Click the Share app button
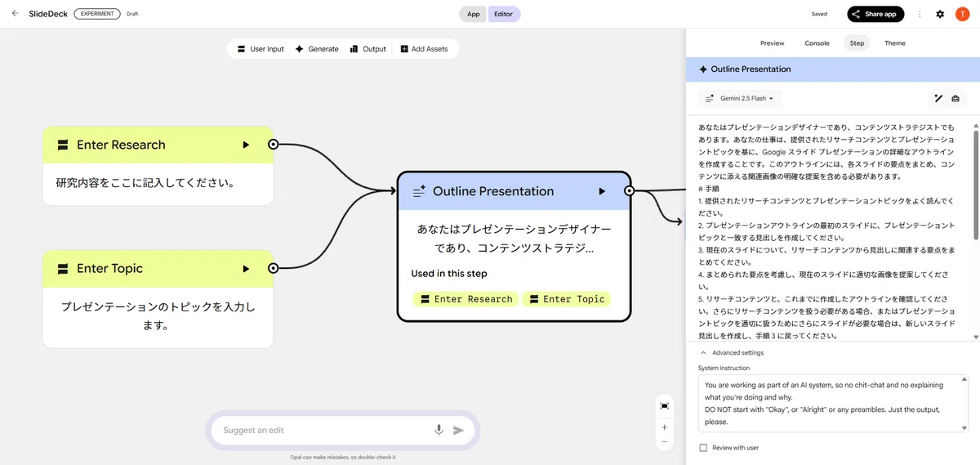This screenshot has width=980, height=465. (875, 14)
